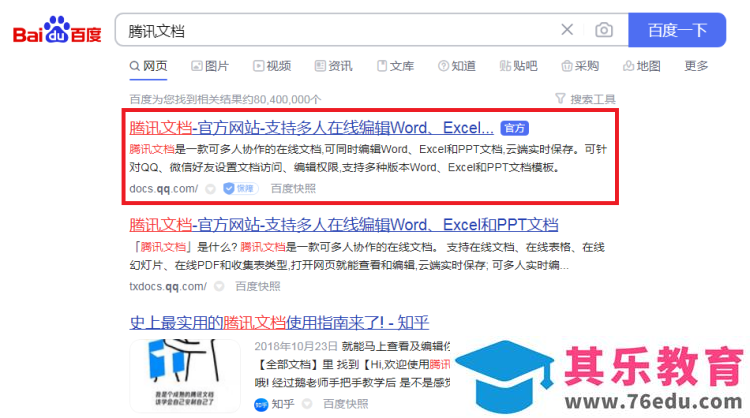Clear the search box with the X icon
750x418 pixels.
click(x=567, y=30)
